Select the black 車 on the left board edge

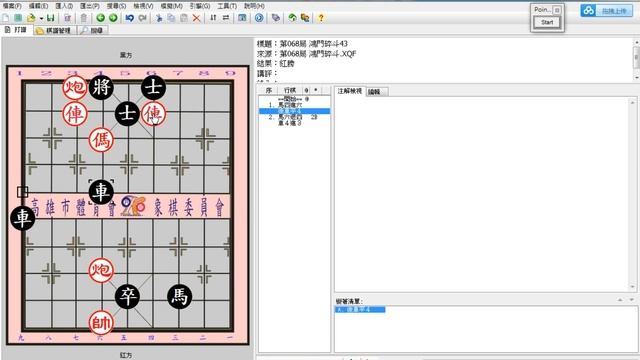click(x=22, y=218)
